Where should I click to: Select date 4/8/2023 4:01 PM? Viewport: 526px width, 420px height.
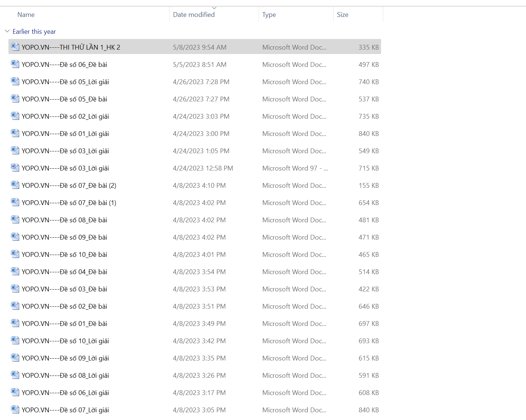coord(199,254)
